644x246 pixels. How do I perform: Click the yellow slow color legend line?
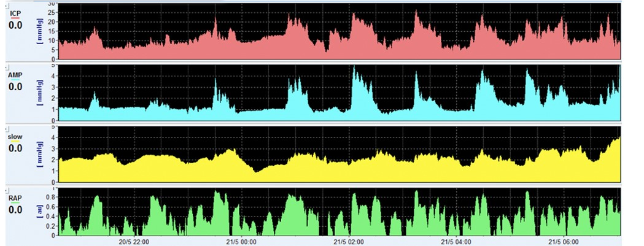(15, 142)
